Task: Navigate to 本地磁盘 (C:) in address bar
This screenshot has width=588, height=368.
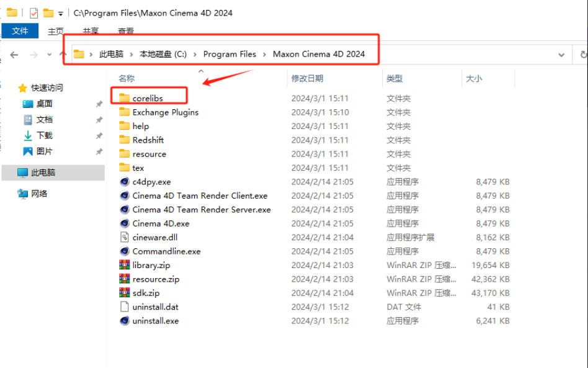Action: click(163, 54)
